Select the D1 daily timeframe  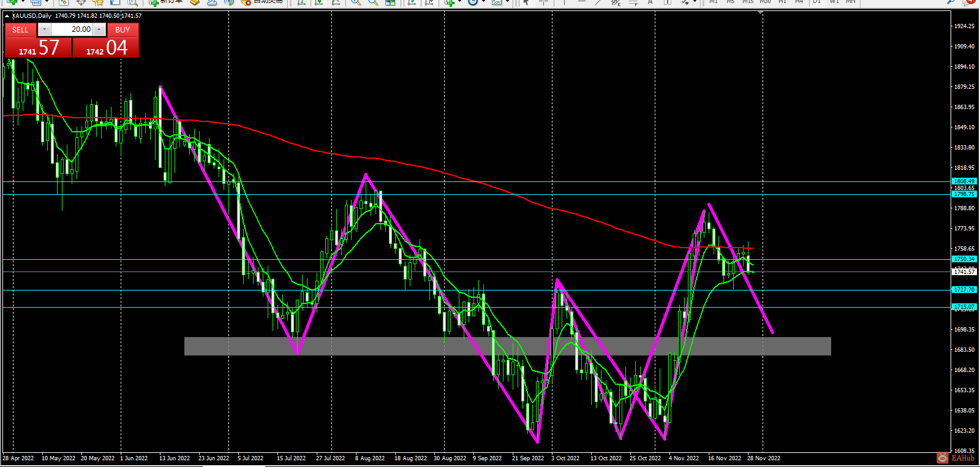[x=816, y=2]
